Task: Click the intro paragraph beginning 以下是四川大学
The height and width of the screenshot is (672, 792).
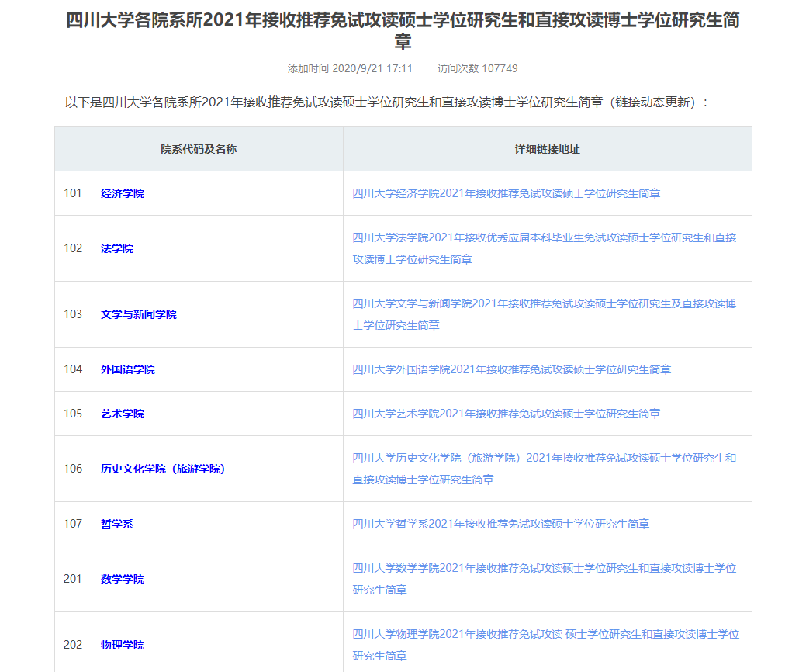Action: point(386,102)
